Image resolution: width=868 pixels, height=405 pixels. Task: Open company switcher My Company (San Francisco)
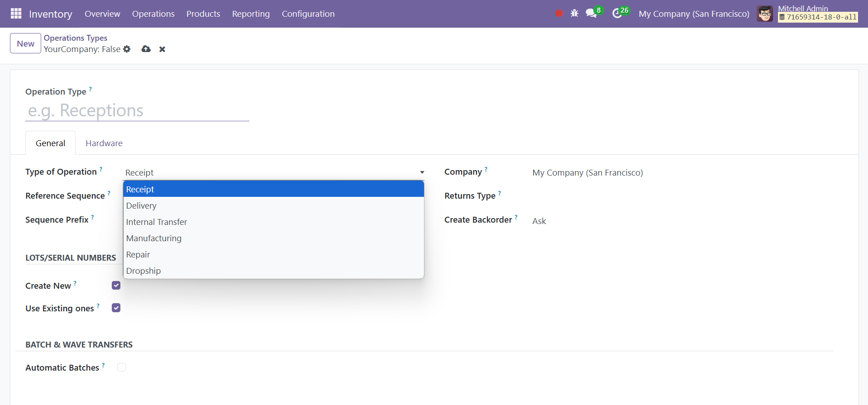pos(694,14)
